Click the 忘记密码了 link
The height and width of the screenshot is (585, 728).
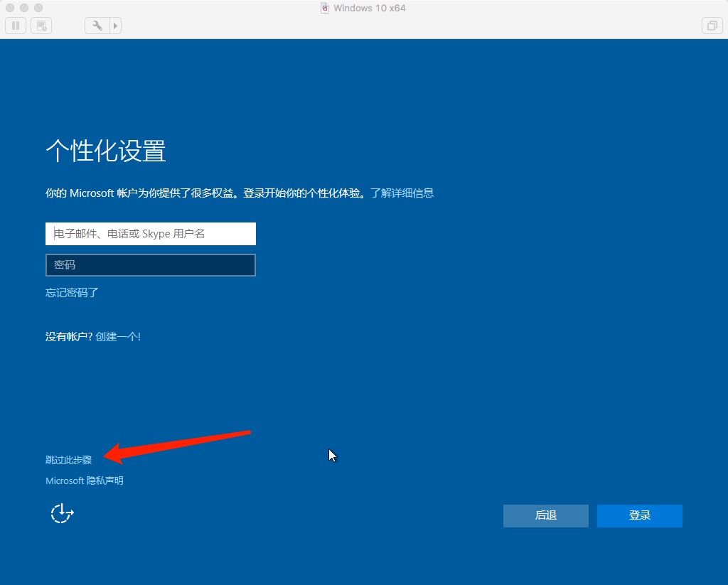[x=72, y=293]
